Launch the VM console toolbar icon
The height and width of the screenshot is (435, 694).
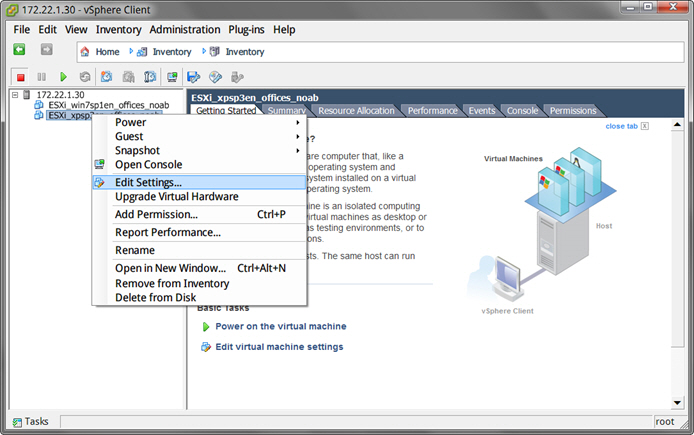172,77
